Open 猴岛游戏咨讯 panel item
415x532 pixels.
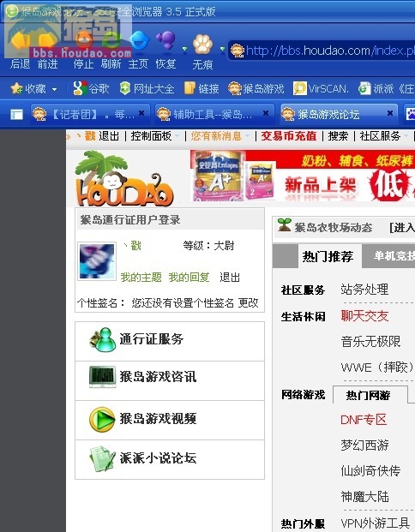pyautogui.click(x=170, y=380)
